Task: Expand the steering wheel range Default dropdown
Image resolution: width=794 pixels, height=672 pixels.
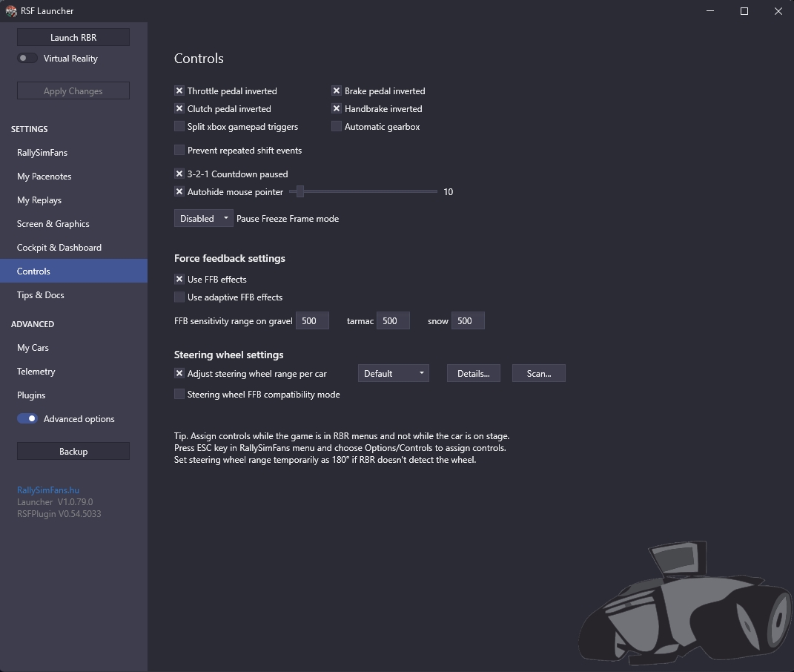Action: [x=393, y=374]
